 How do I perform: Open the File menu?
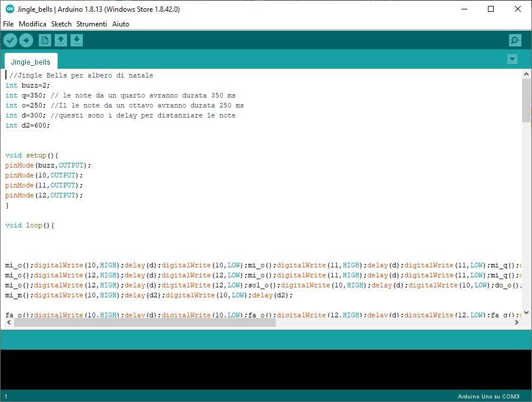(8, 24)
